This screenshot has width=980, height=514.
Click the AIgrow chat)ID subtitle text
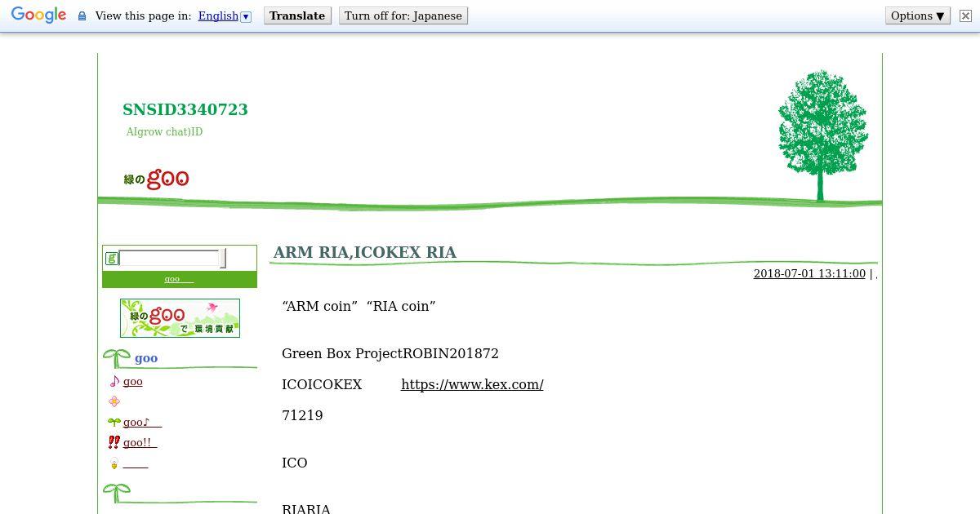(x=164, y=132)
